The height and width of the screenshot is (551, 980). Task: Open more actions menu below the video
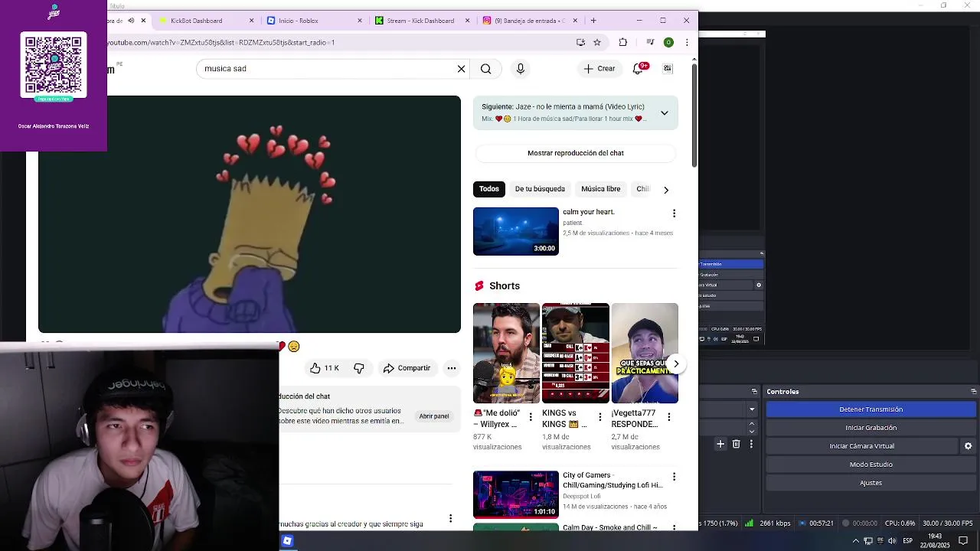[452, 368]
